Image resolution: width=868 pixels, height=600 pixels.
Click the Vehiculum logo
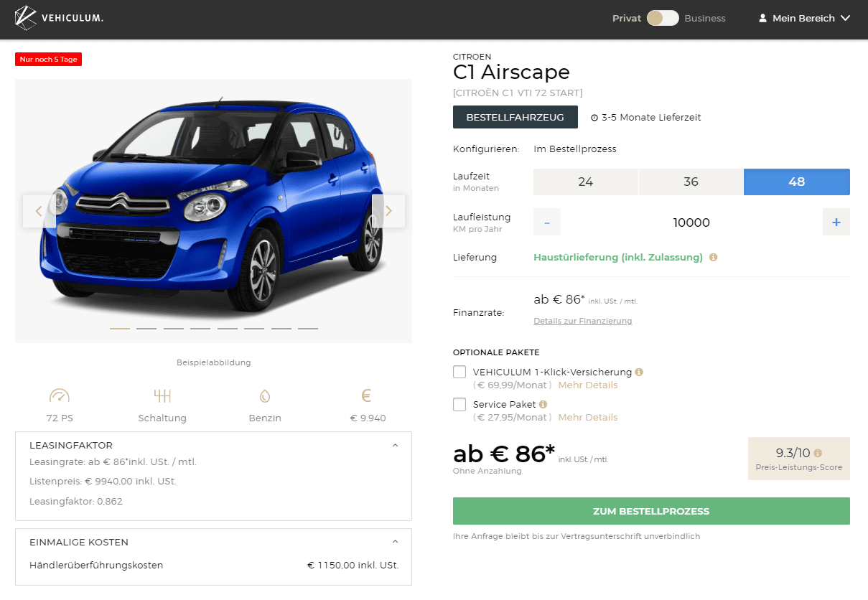59,18
